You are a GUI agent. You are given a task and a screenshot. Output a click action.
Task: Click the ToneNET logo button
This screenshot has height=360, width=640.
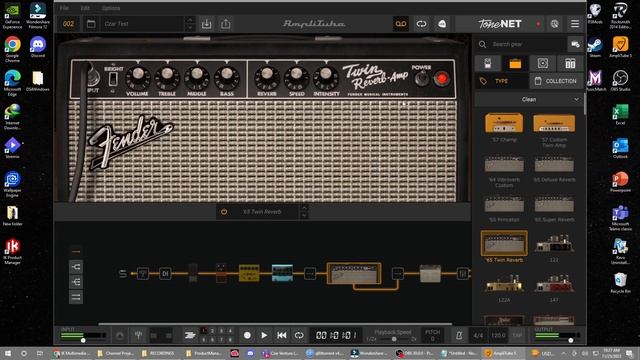pyautogui.click(x=500, y=24)
